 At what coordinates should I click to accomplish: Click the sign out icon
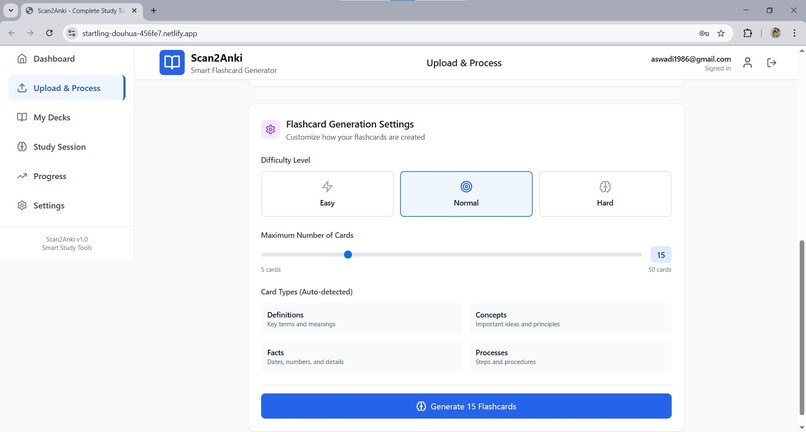772,63
